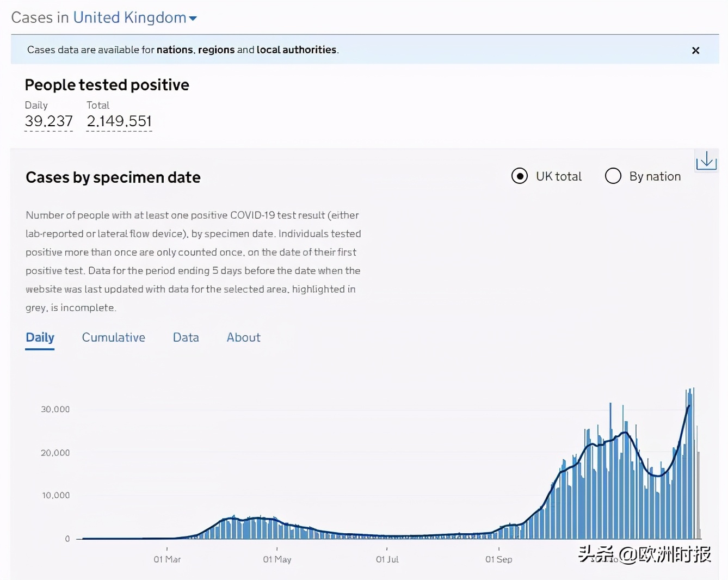Click the download chart data icon
The height and width of the screenshot is (580, 728).
point(706,161)
